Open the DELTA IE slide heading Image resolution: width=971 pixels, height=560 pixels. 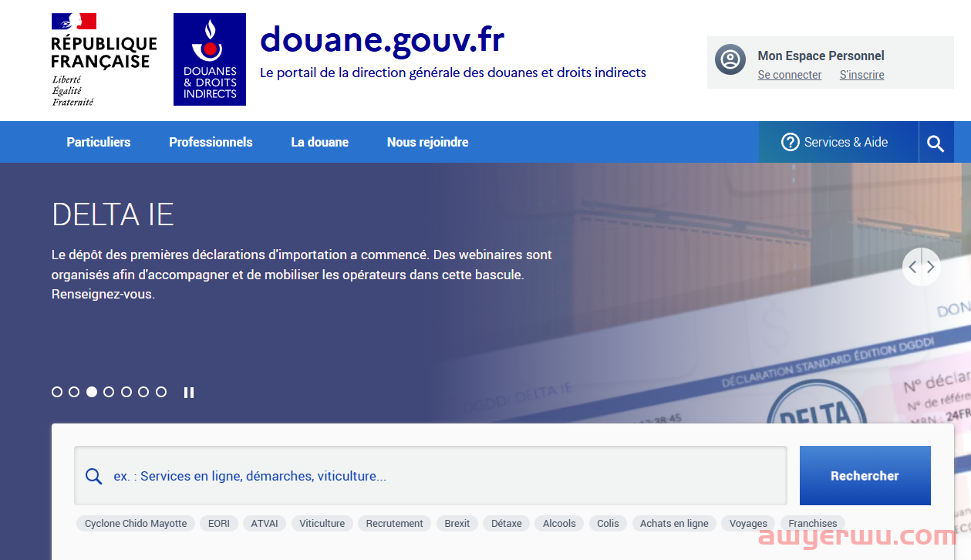113,214
